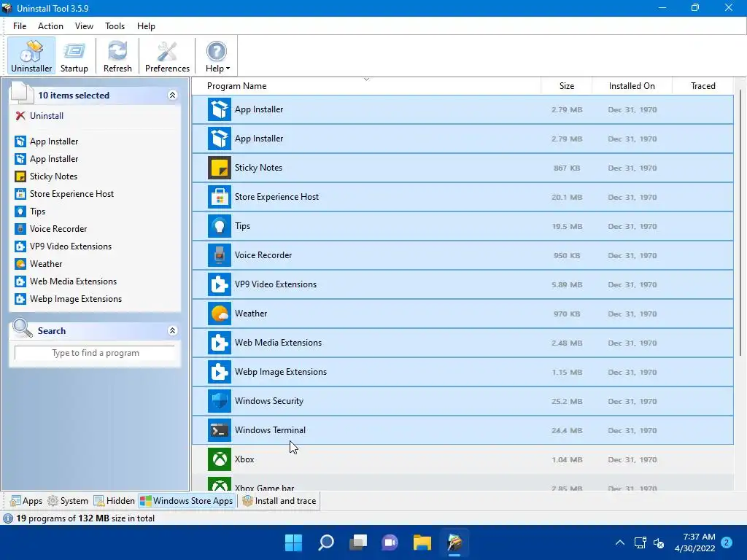Click the Sticky Notes icon in the program list

tap(220, 168)
